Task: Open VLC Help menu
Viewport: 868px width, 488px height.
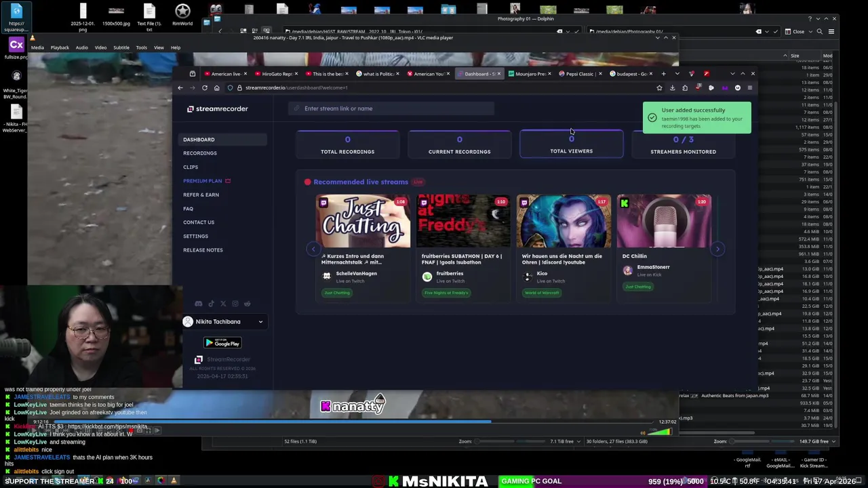Action: point(176,47)
